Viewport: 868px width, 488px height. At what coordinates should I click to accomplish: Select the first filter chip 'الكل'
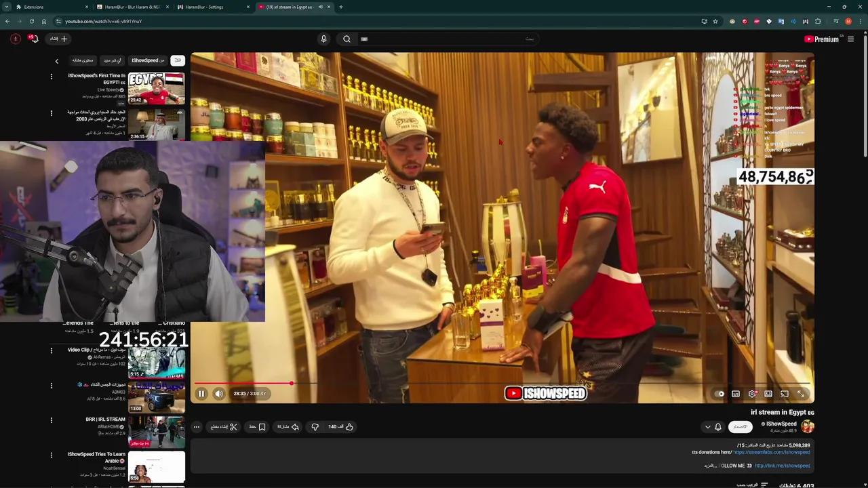tap(178, 60)
